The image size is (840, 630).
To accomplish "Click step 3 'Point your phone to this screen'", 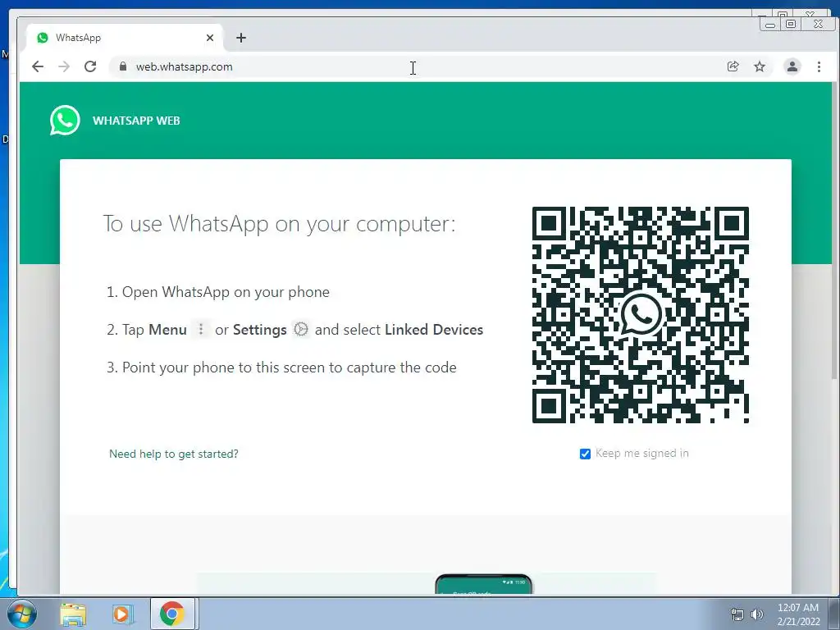I will [x=281, y=367].
